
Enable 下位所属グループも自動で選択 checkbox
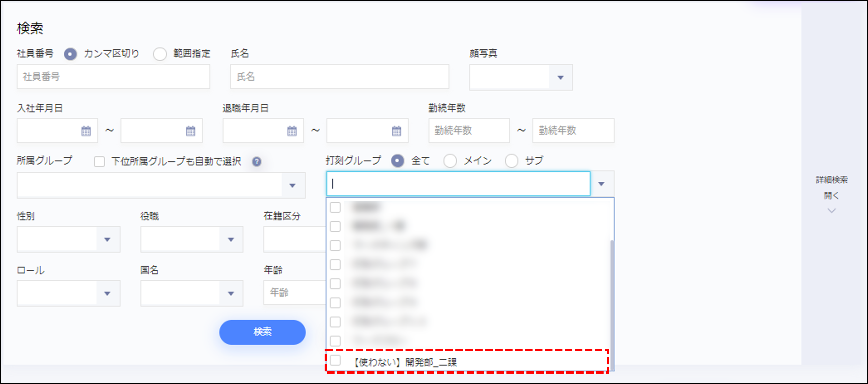pyautogui.click(x=100, y=162)
